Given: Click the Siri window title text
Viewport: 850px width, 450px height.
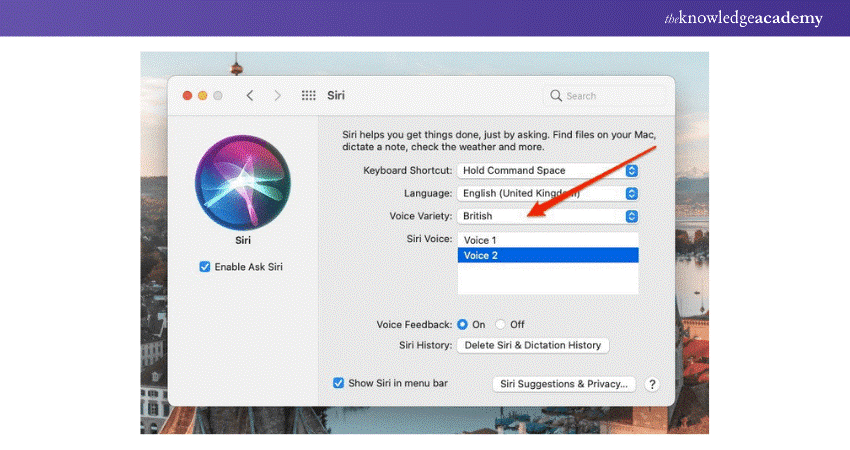Looking at the screenshot, I should pos(336,95).
